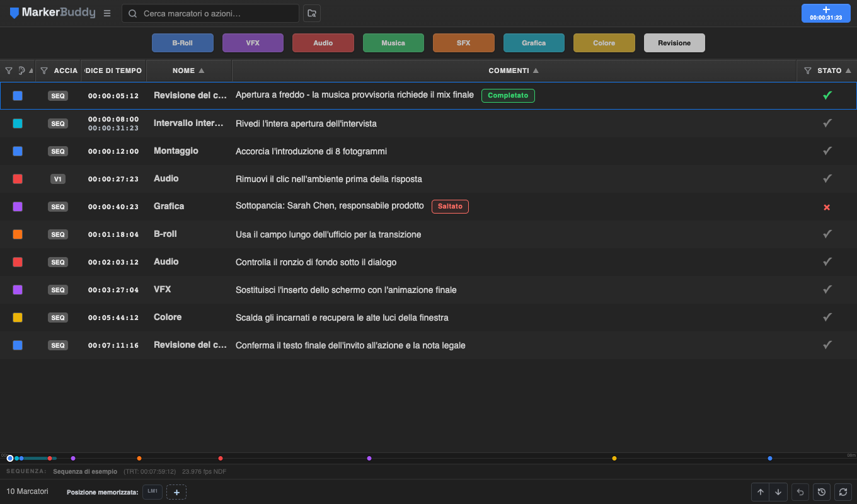Go to next marker with down arrow
The image size is (857, 504).
(x=778, y=492)
